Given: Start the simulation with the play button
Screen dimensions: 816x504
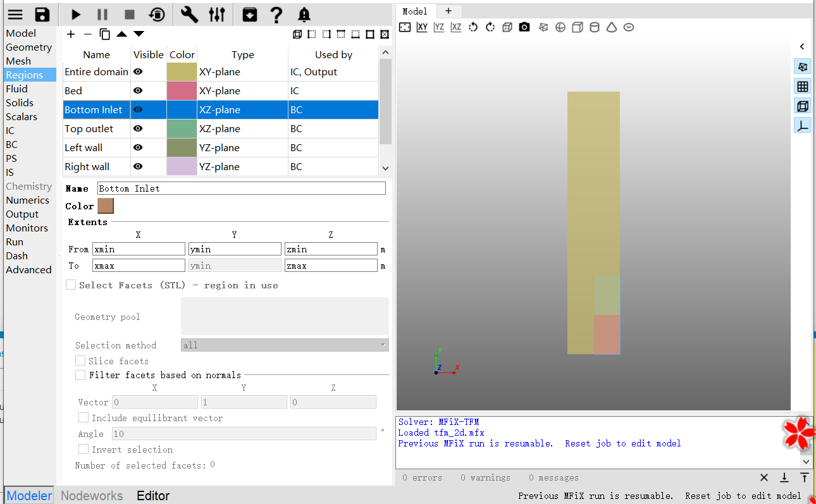Looking at the screenshot, I should click(76, 15).
